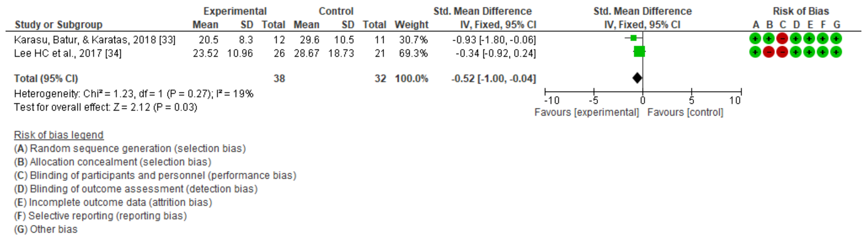Click Karasu's green column B bias circle

pyautogui.click(x=769, y=39)
